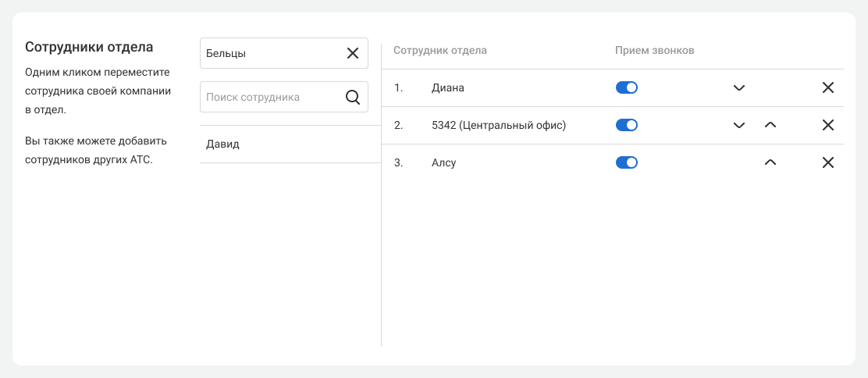Move 5342 (Центральный офис) down one position
The width and height of the screenshot is (868, 378).
tap(739, 125)
